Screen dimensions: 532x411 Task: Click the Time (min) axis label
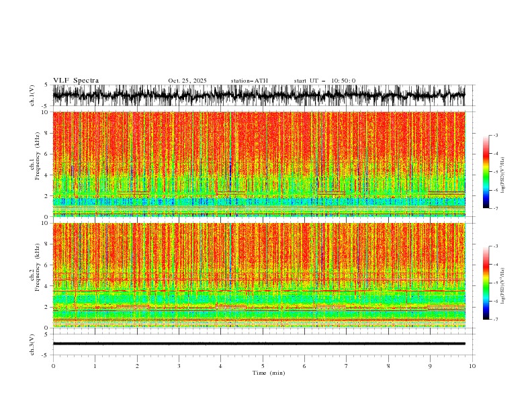269,373
